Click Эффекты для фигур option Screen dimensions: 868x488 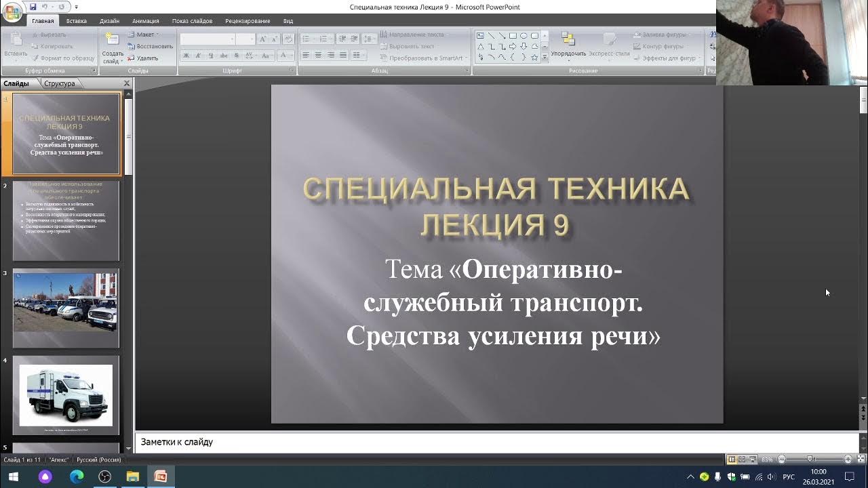point(667,58)
